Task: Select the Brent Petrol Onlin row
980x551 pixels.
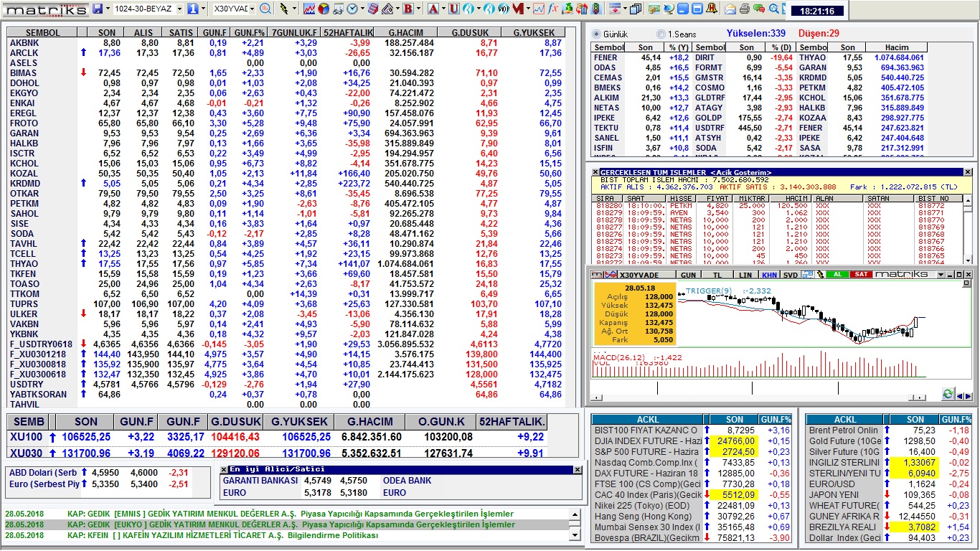Action: pyautogui.click(x=889, y=430)
